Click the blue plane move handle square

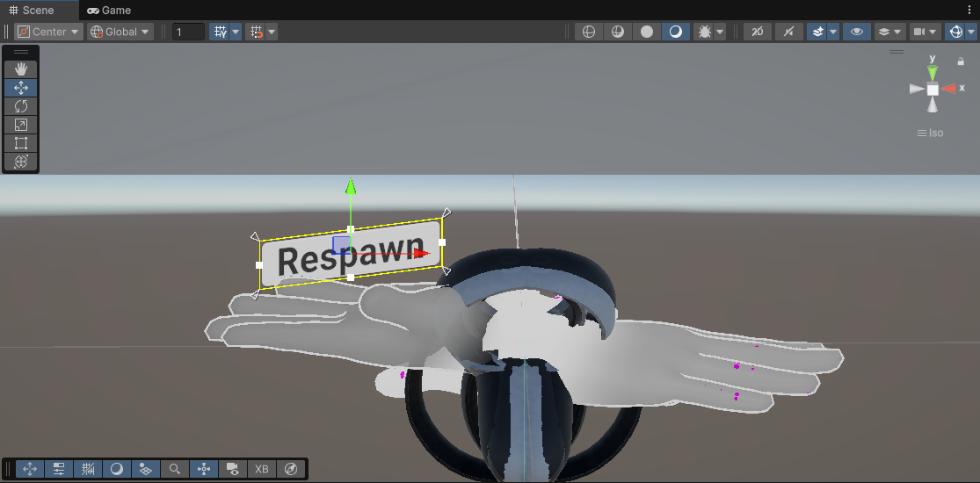341,244
